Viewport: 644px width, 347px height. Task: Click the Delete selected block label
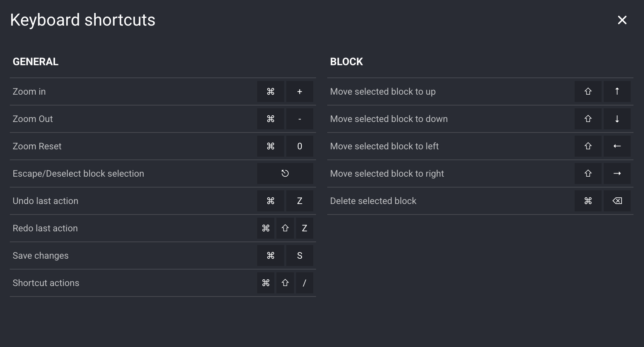point(373,201)
